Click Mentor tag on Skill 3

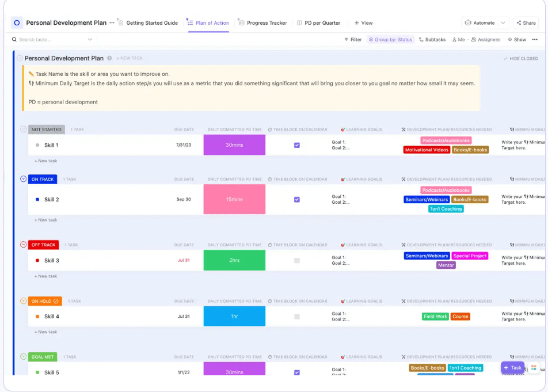point(446,265)
